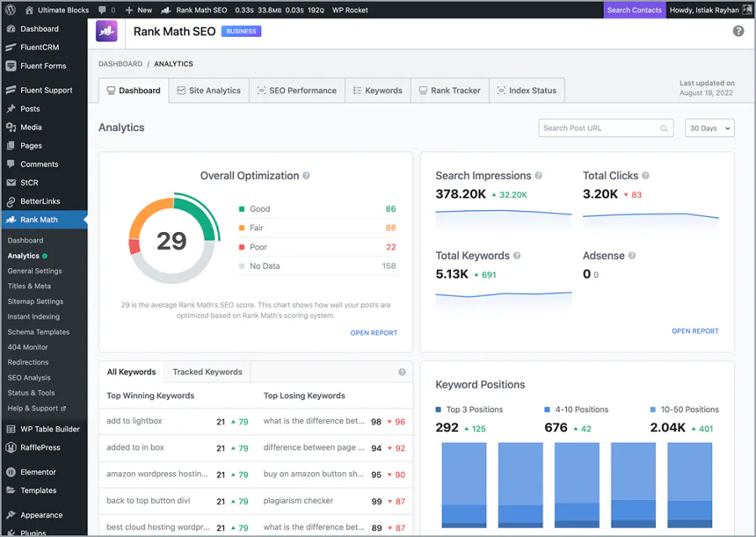The height and width of the screenshot is (537, 756).
Task: Click the OPEN REPORT link under Overall Optimization
Action: pyautogui.click(x=374, y=333)
